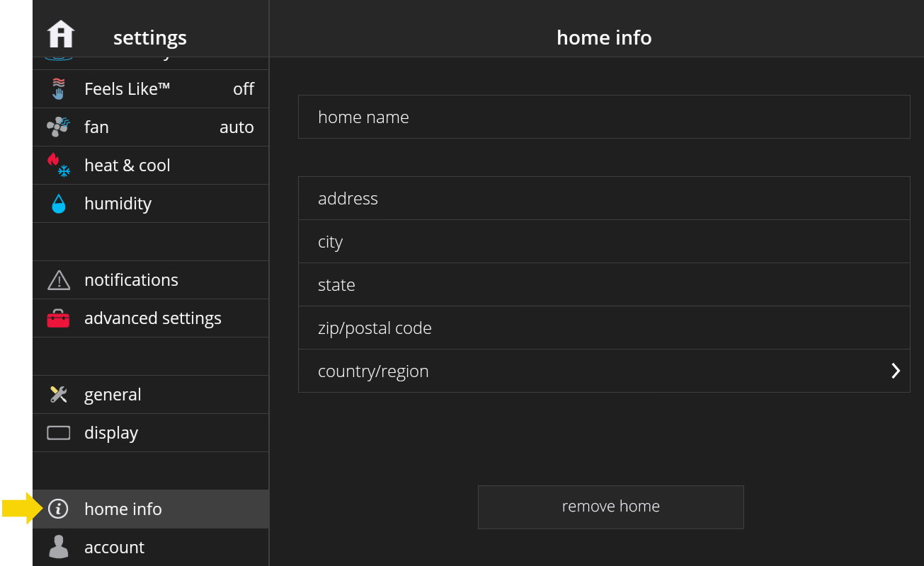924x566 pixels.
Task: Change fan auto mode value
Action: pyautogui.click(x=236, y=127)
